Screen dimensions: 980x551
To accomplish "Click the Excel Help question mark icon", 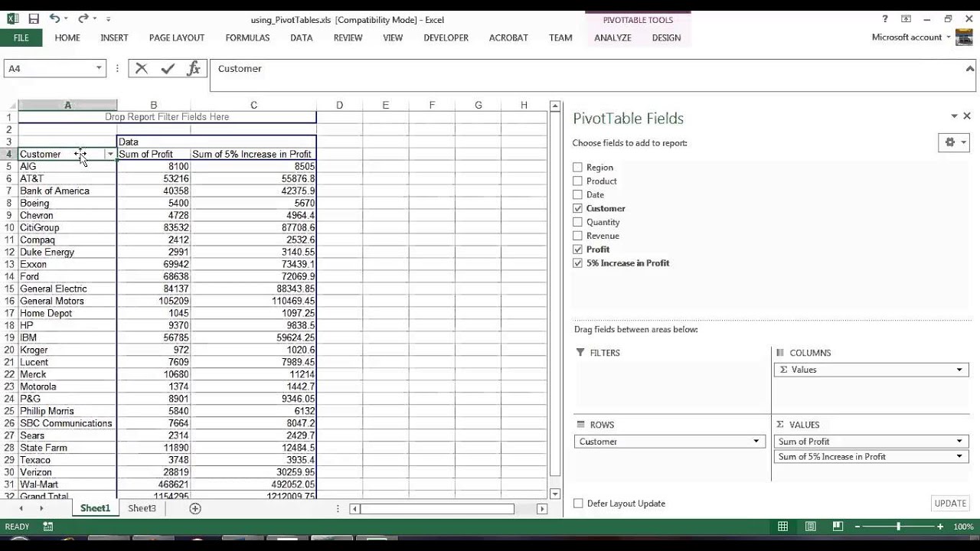I will (885, 19).
